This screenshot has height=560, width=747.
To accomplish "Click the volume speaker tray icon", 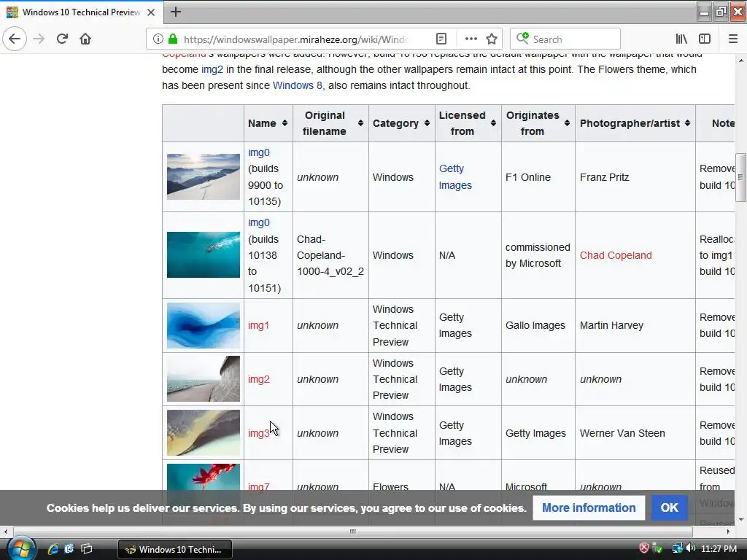I will point(690,548).
